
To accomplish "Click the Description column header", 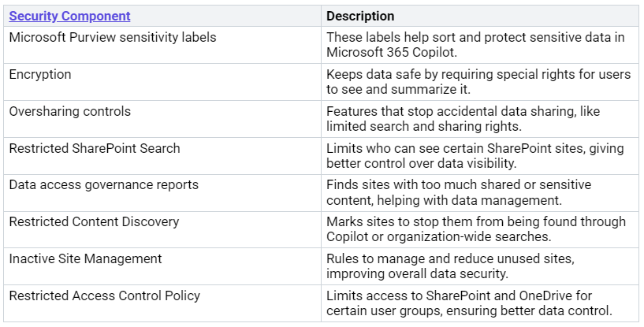I will coord(360,16).
